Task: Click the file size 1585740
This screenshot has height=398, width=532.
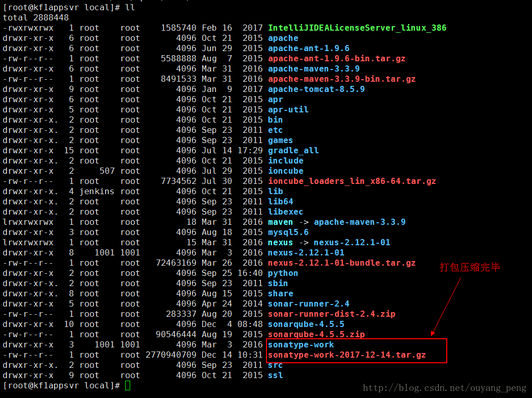Action: (179, 28)
